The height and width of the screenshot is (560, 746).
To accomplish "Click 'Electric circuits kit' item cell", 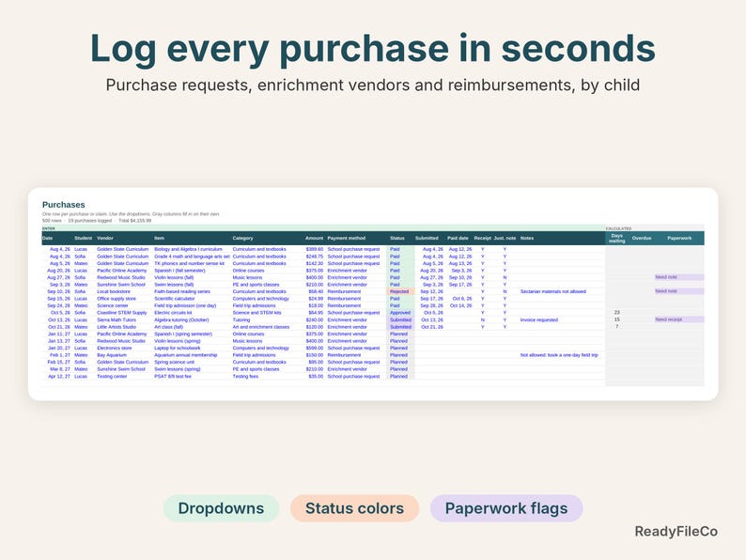I will pos(173,313).
